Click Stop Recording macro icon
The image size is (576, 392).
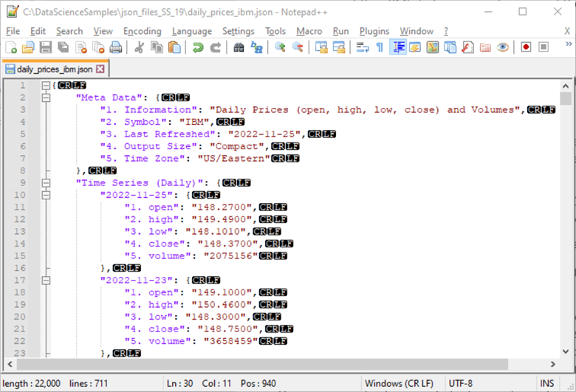click(544, 47)
